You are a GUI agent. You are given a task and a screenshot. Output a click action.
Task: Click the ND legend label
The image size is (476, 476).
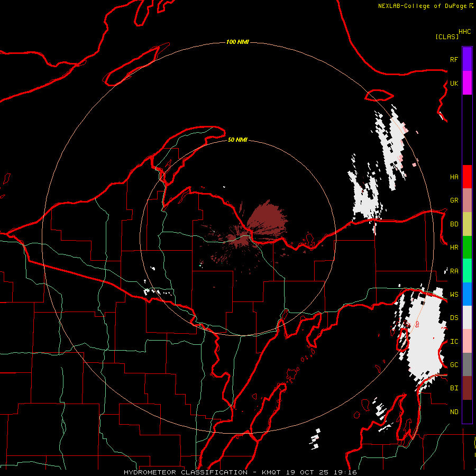[454, 412]
